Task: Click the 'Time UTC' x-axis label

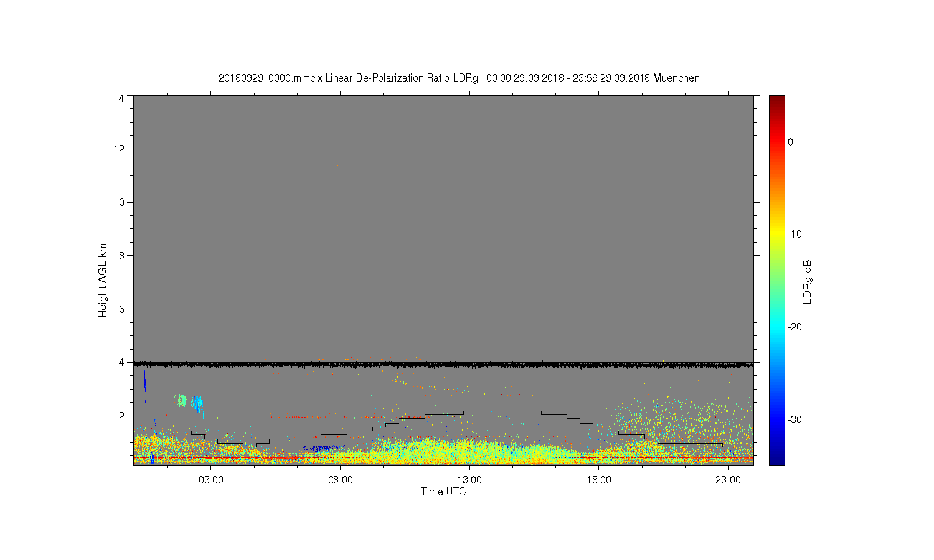Action: click(x=443, y=492)
